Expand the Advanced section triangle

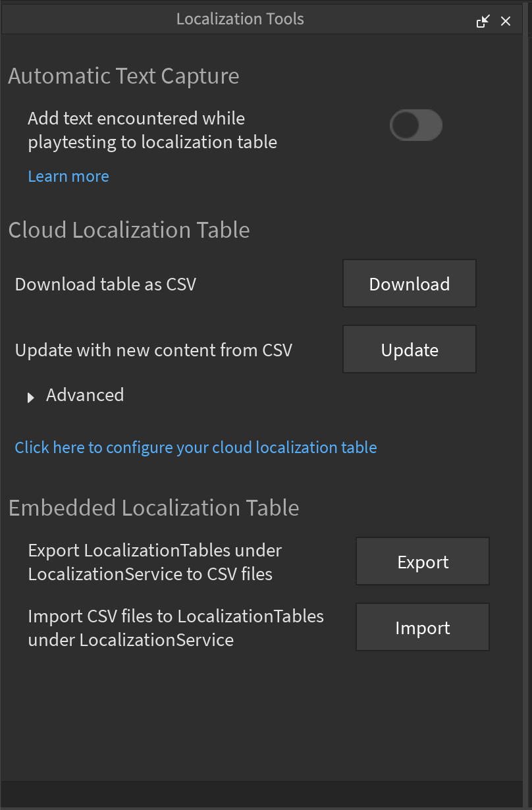pyautogui.click(x=30, y=397)
